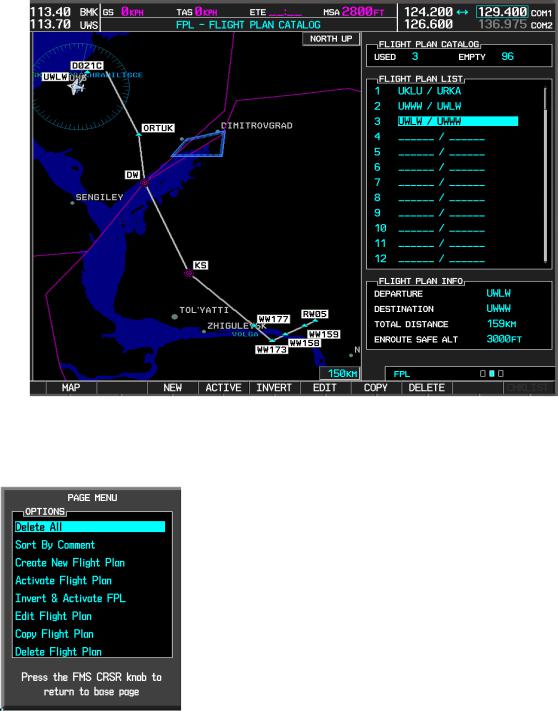Select empty flight plan slot 8

[441, 198]
